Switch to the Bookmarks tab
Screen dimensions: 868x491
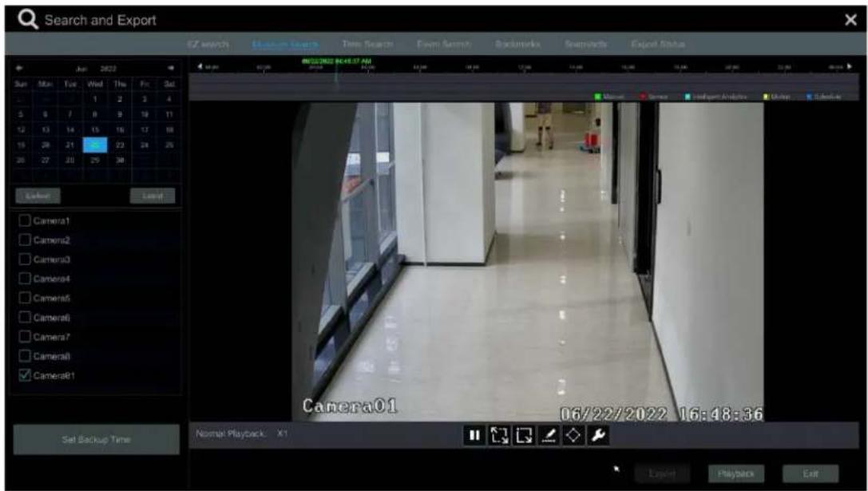click(517, 44)
